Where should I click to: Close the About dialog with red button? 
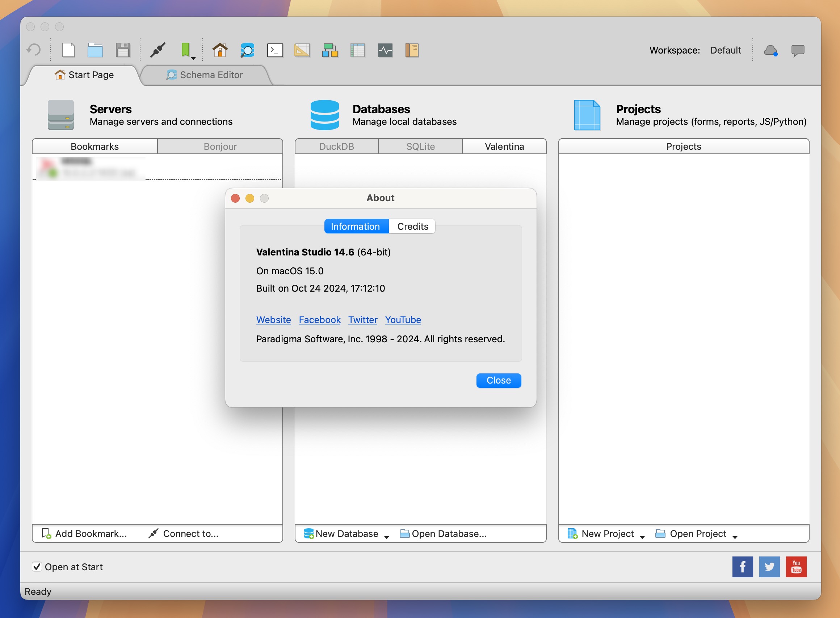click(235, 198)
